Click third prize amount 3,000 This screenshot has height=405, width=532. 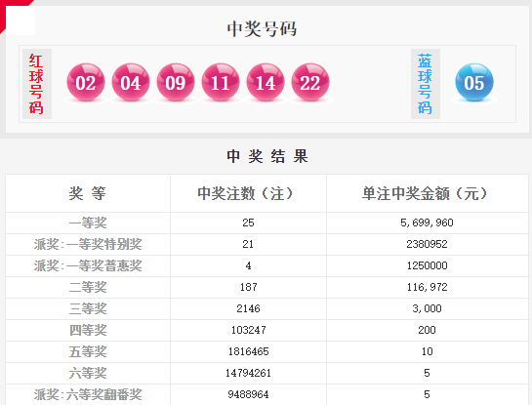(427, 308)
